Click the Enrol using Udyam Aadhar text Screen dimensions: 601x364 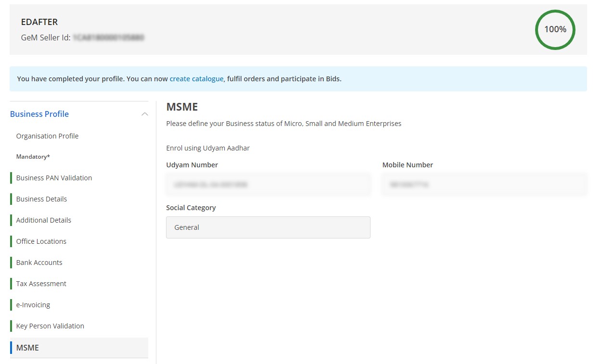pos(208,148)
